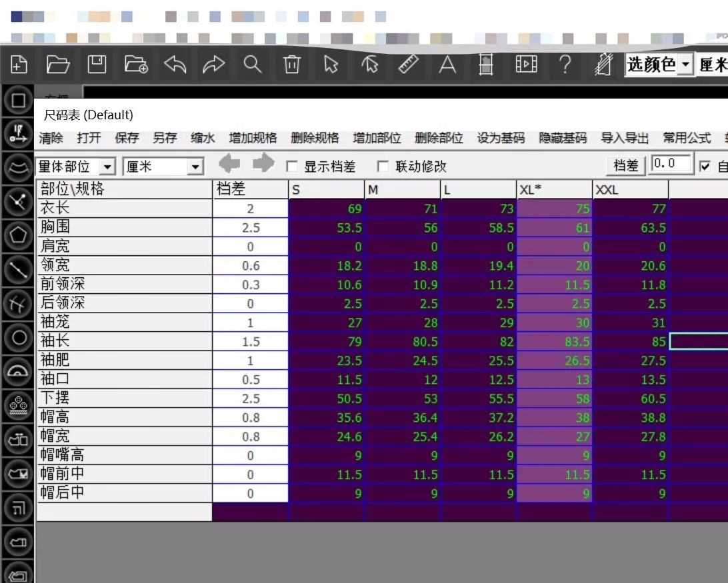Click the 衣长 row label
Viewport: 728px width, 583px height.
pyautogui.click(x=125, y=209)
